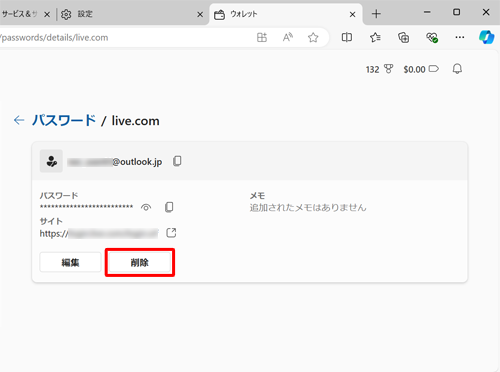Click the live.com heading

click(135, 121)
